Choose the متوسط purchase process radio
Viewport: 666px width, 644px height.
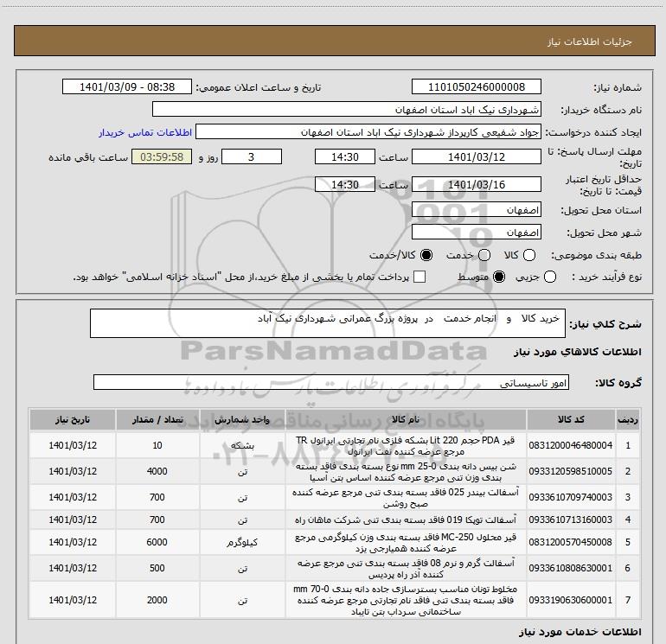tap(499, 277)
